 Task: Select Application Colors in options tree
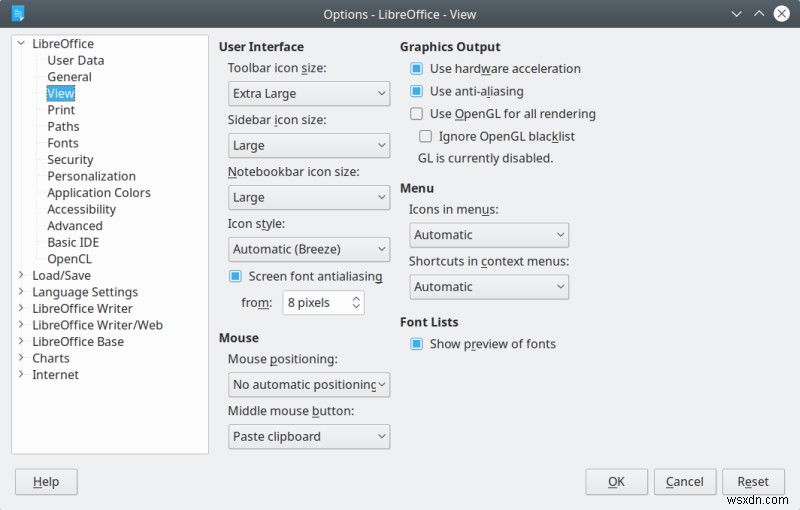click(99, 193)
